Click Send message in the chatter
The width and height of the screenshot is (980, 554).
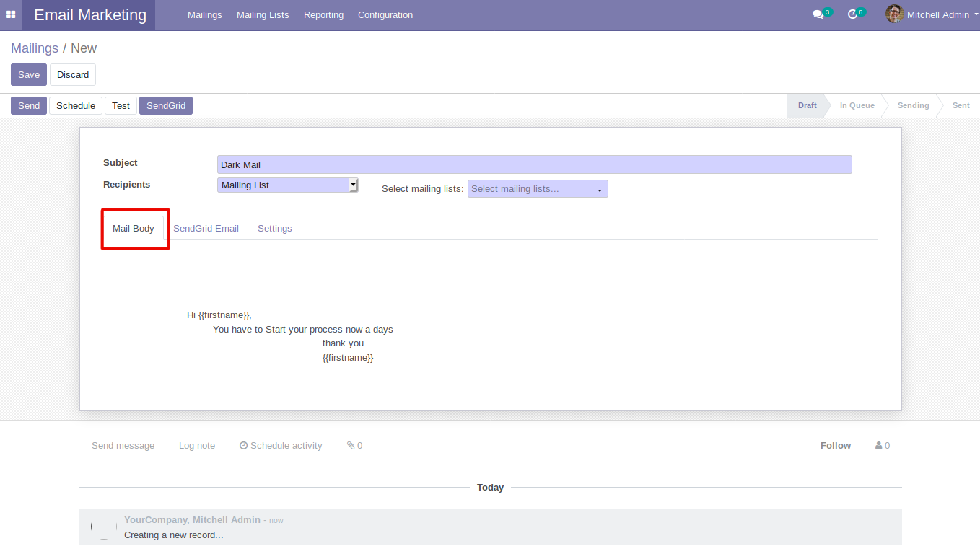[x=123, y=446]
